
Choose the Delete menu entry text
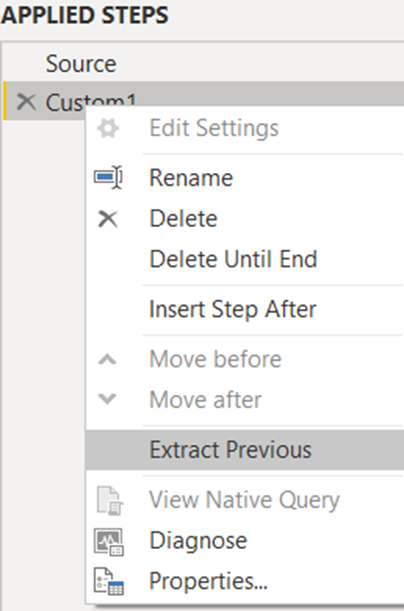click(x=183, y=219)
